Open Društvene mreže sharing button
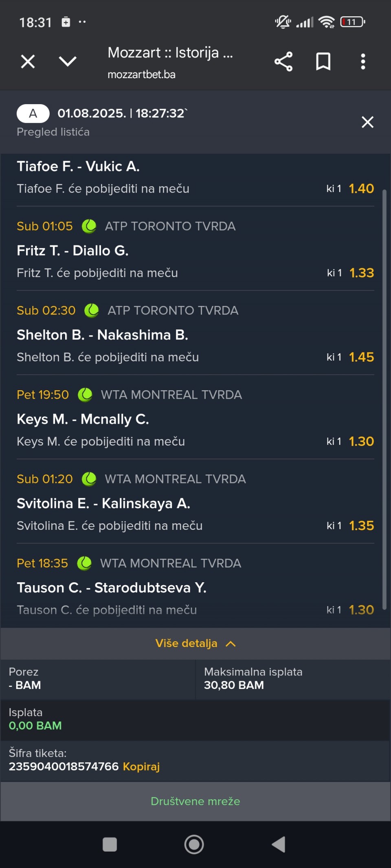Viewport: 391px width, 868px height. (x=195, y=801)
